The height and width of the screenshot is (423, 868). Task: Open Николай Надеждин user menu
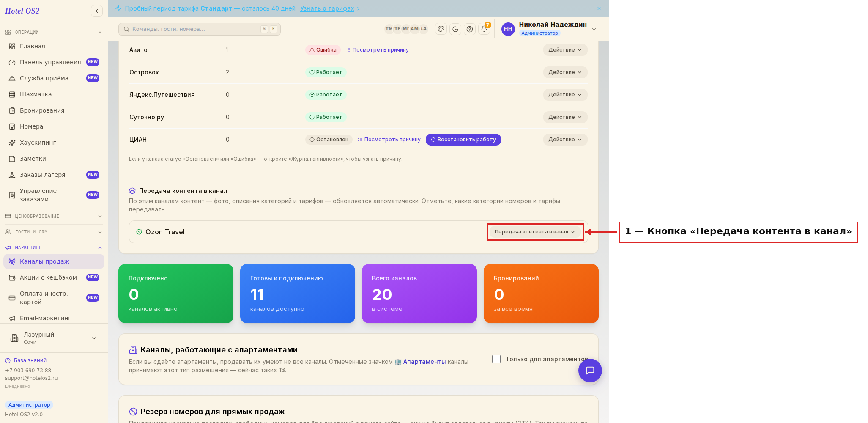coord(549,29)
